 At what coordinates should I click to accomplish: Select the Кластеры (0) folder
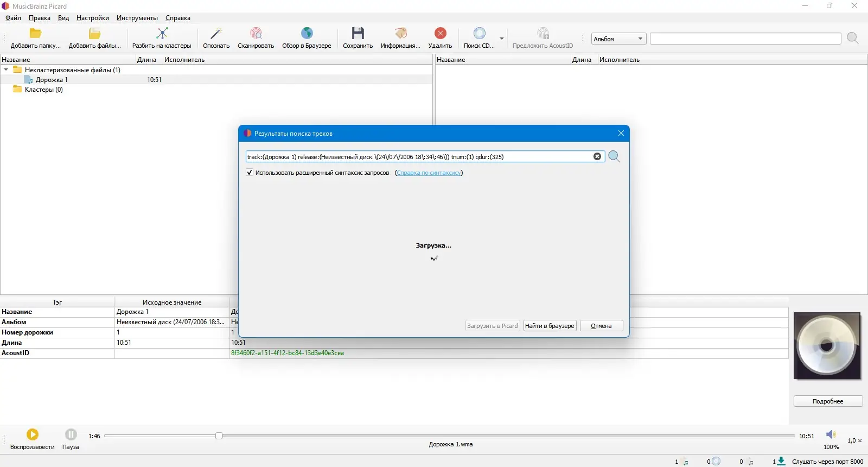coord(38,90)
